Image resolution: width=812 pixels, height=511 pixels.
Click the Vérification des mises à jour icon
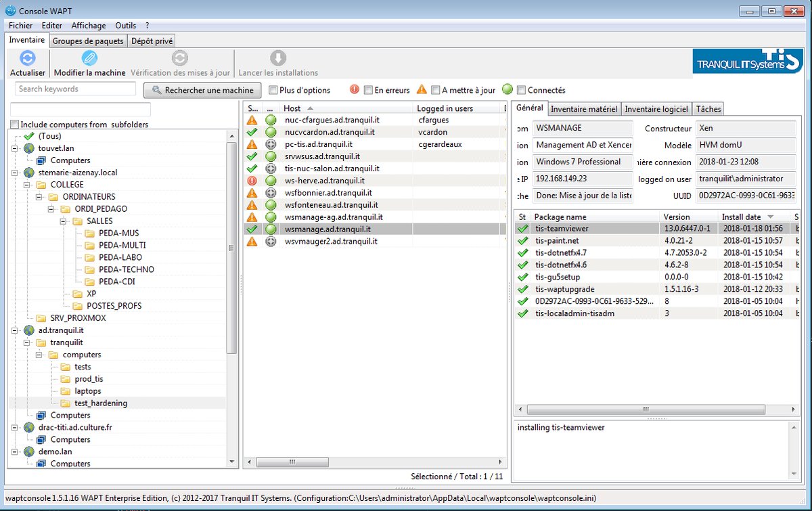(180, 58)
